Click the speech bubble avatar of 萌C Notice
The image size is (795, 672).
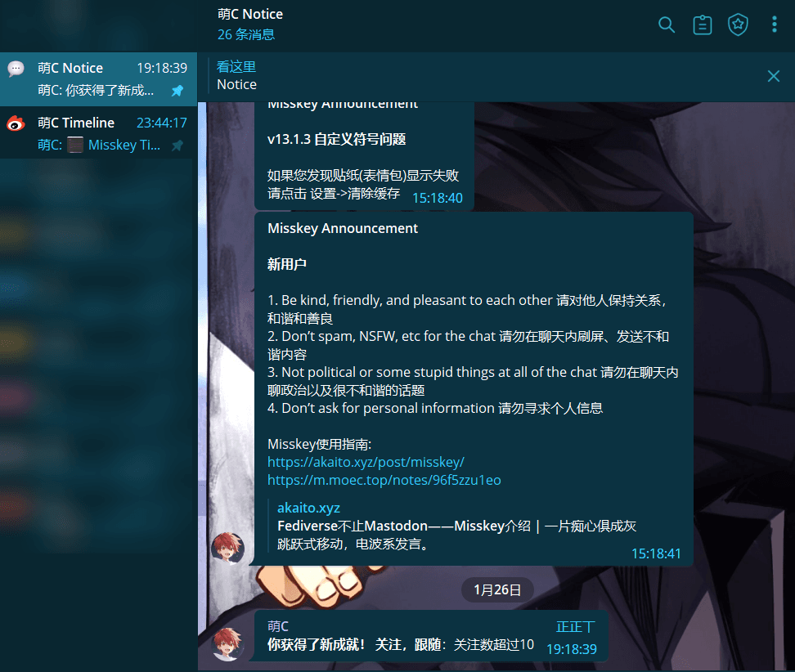(16, 68)
